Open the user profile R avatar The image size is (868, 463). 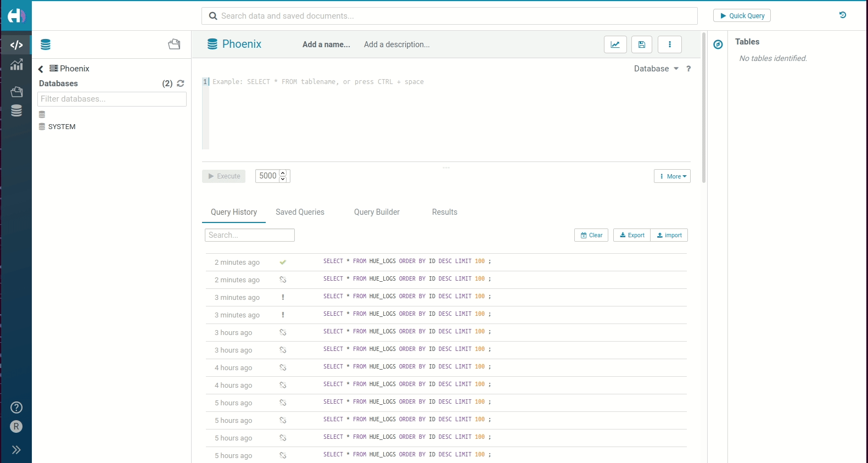16,427
